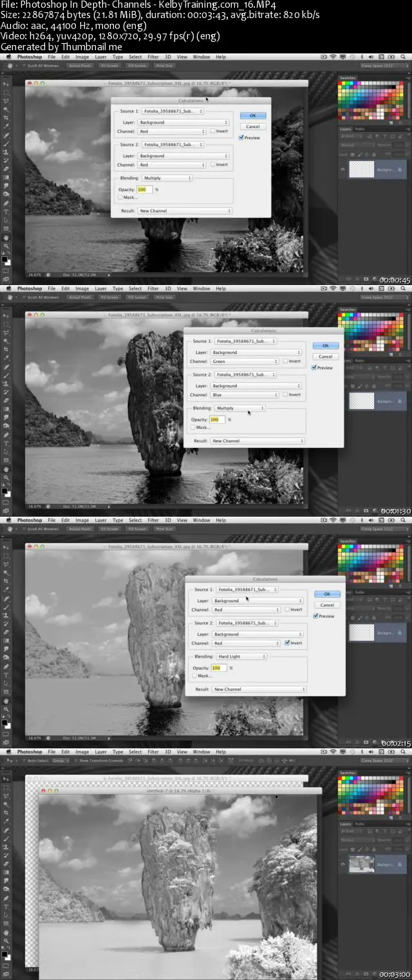Open the Select menu in the 00:02:15 frame
The height and width of the screenshot is (980, 412).
136,520
